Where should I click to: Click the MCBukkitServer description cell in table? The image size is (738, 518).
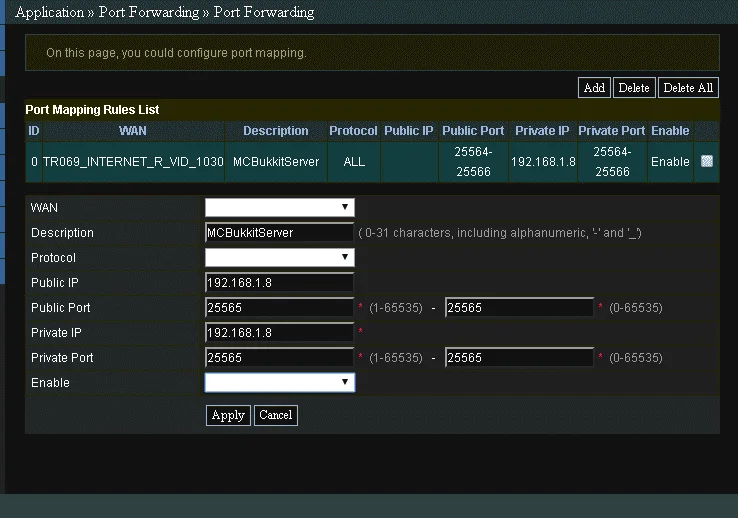click(x=276, y=162)
